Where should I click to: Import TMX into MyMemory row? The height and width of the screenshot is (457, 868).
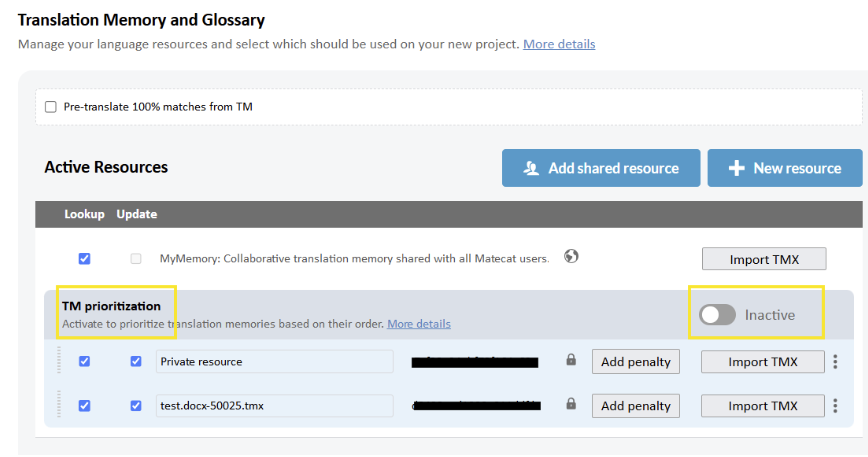[763, 259]
